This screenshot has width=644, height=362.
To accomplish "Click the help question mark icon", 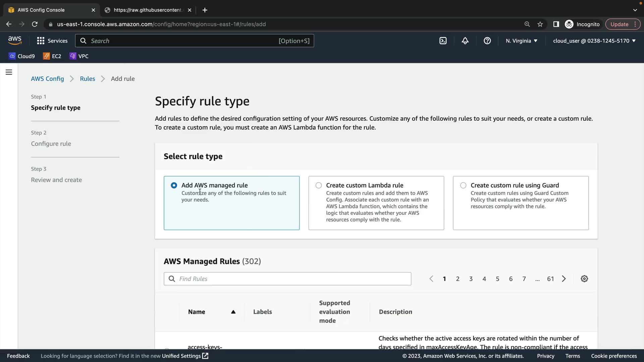I will coord(487,41).
